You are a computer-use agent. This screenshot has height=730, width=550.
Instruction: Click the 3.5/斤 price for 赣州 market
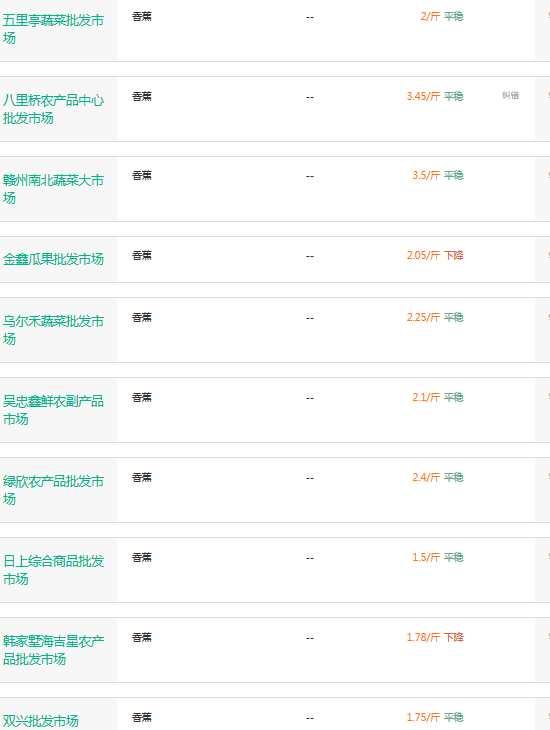(426, 176)
